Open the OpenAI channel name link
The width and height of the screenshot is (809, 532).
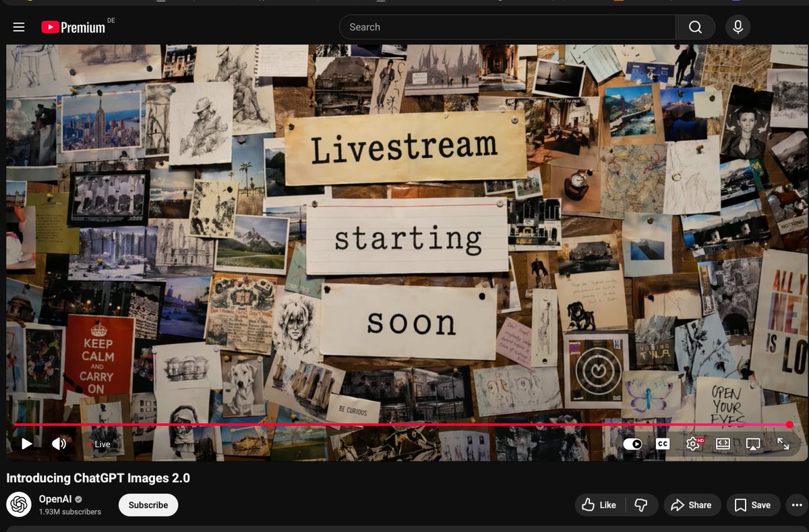click(x=55, y=499)
